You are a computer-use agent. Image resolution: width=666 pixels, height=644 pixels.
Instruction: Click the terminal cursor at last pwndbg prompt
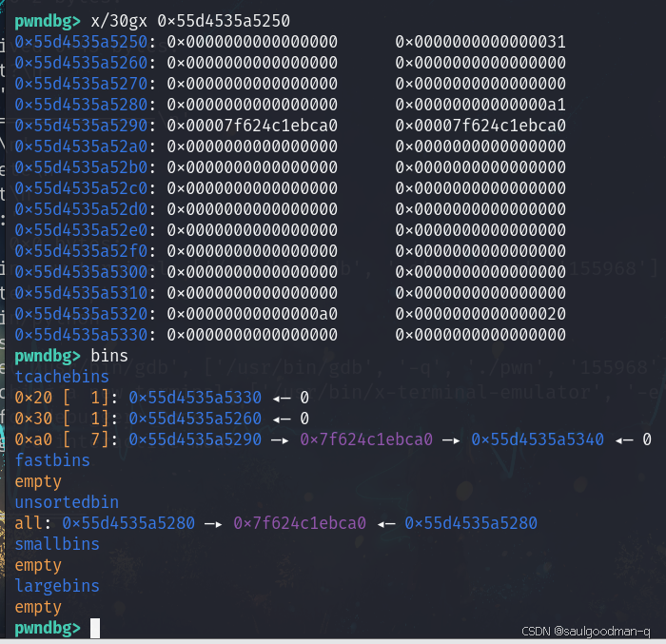pyautogui.click(x=95, y=628)
